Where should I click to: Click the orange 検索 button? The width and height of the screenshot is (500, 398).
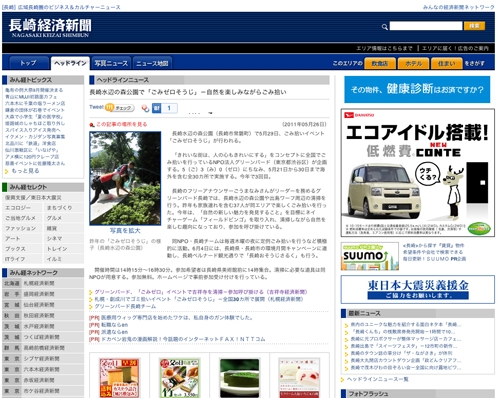474,26
